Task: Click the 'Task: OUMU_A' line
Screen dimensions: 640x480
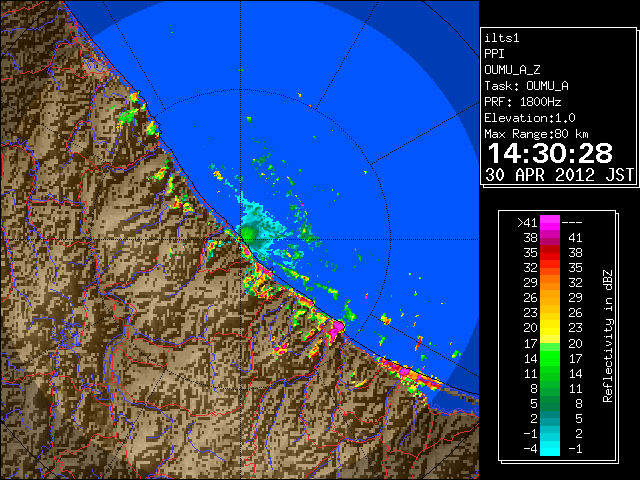Action: (x=527, y=86)
